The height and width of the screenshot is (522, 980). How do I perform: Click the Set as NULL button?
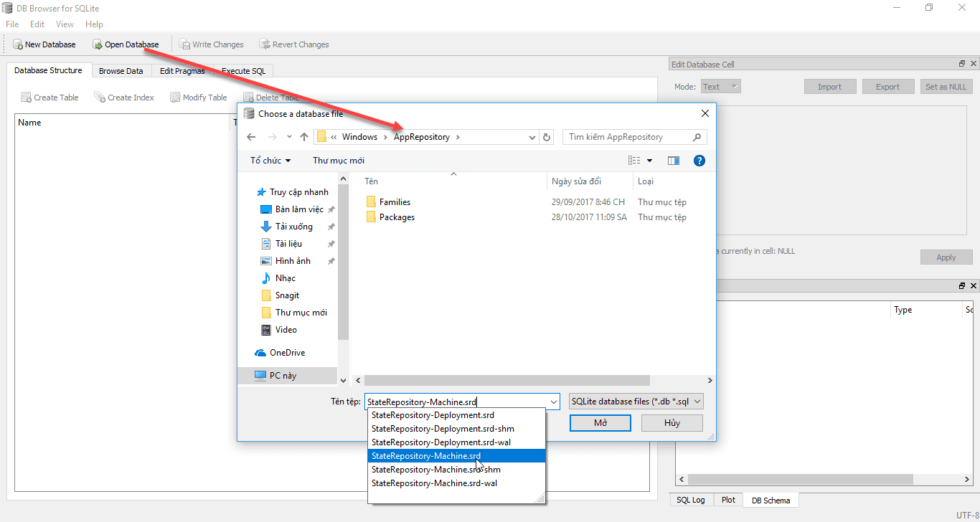(946, 87)
